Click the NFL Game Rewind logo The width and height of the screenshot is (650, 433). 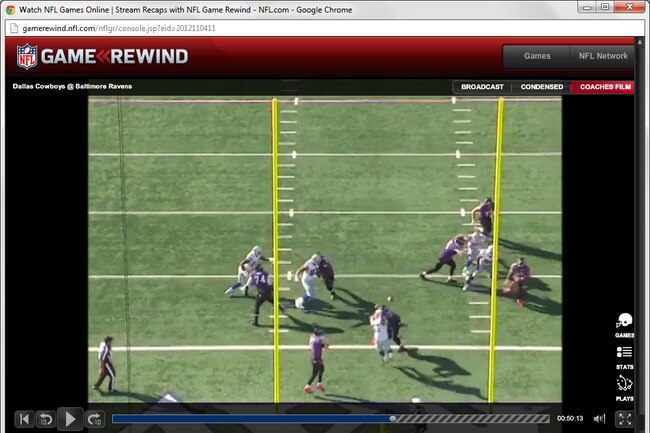click(102, 56)
